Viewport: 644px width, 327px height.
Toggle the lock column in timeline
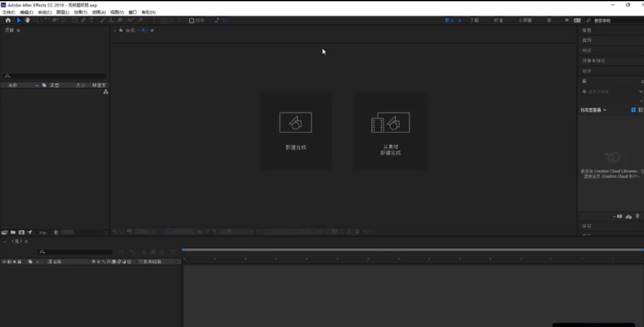click(19, 261)
